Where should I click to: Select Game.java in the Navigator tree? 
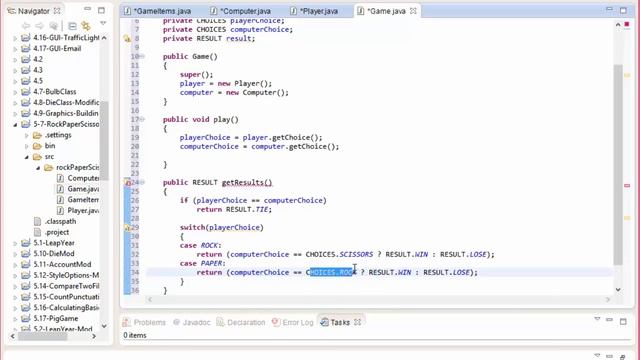83,189
